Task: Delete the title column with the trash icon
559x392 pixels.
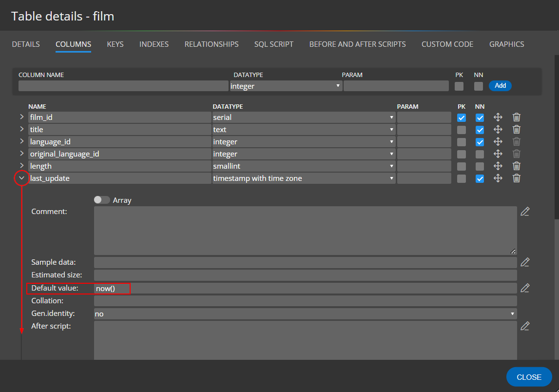Action: pyautogui.click(x=516, y=129)
